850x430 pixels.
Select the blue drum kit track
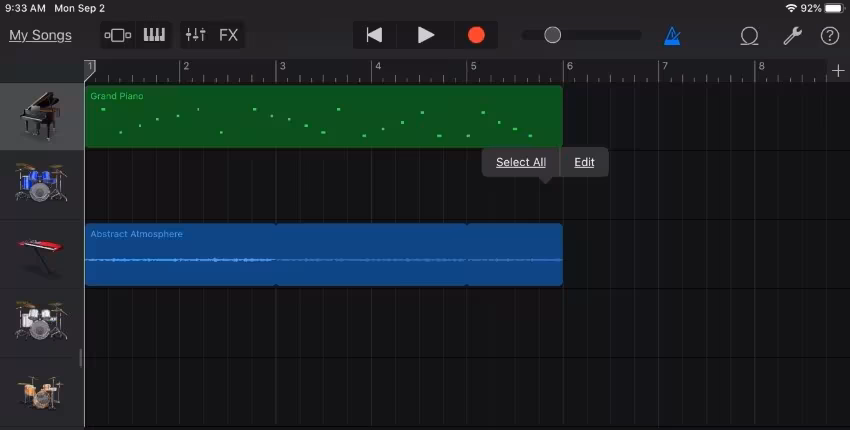coord(41,184)
